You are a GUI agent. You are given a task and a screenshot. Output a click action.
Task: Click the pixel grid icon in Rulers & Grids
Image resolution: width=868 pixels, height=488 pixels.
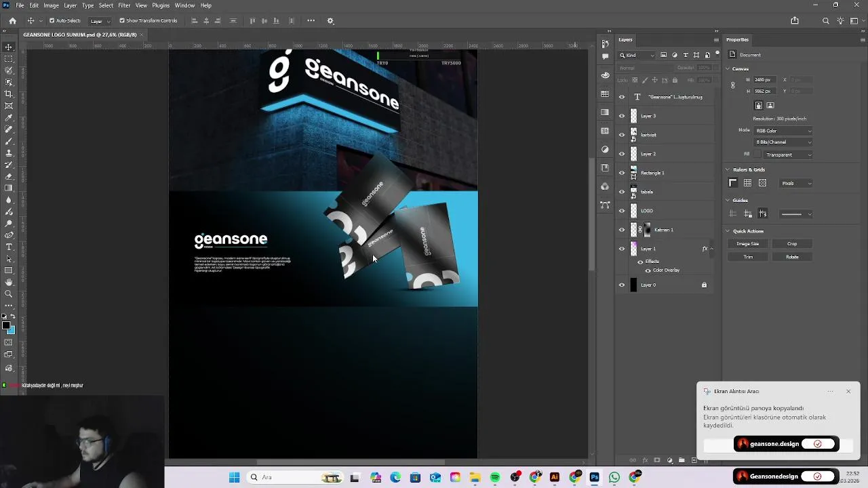click(x=762, y=183)
